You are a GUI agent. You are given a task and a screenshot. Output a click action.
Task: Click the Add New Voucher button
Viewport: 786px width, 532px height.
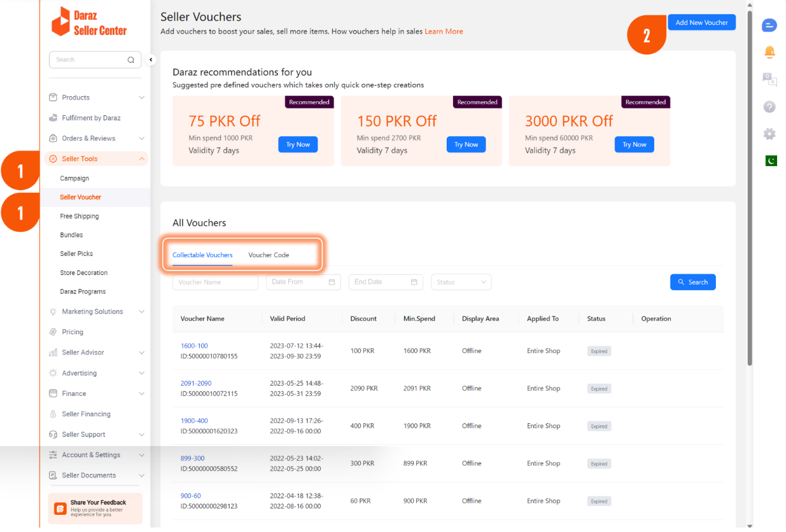point(701,22)
